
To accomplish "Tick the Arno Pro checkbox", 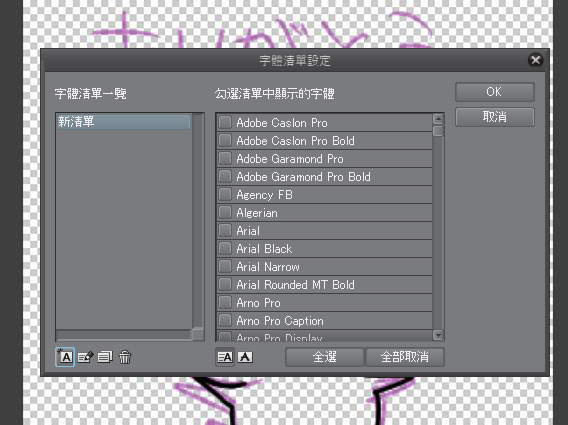I will tap(225, 303).
